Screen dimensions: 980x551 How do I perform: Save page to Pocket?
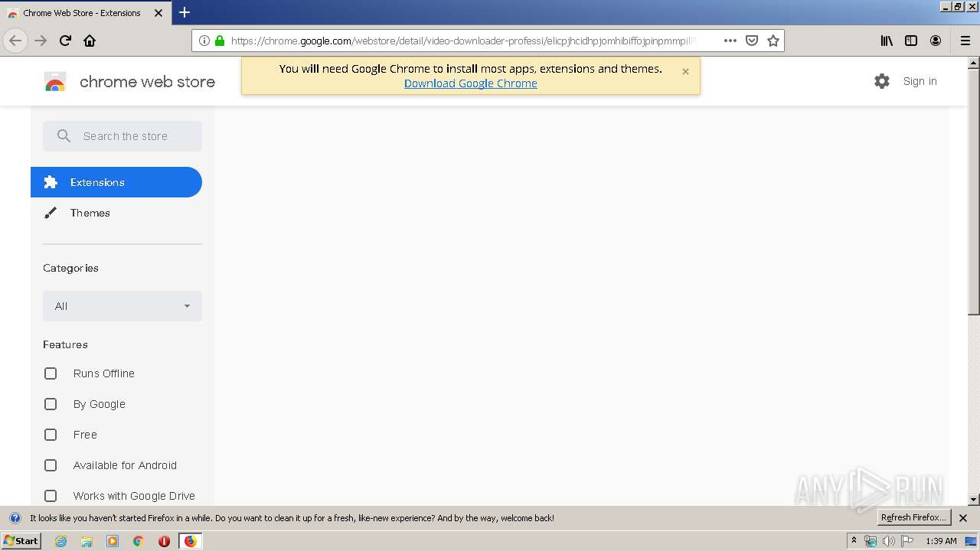tap(752, 41)
